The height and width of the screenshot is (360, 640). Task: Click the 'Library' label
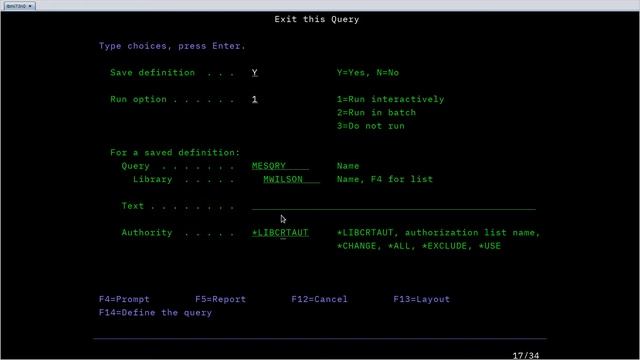(152, 179)
